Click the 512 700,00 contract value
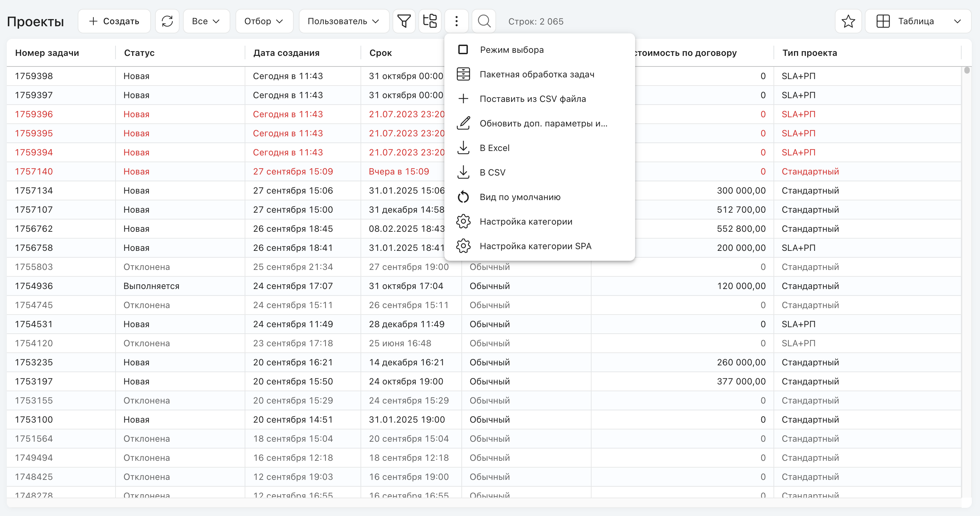This screenshot has width=980, height=516. point(741,209)
